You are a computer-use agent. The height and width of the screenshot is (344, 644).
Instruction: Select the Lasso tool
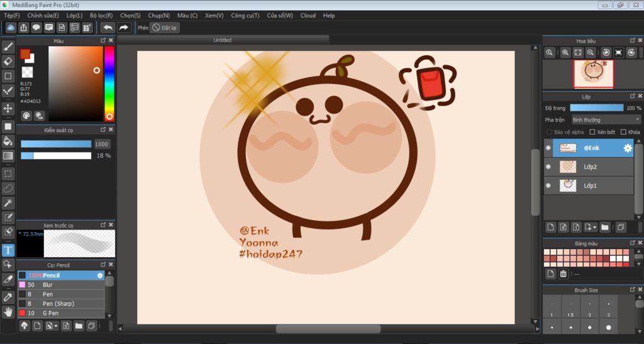click(x=8, y=189)
